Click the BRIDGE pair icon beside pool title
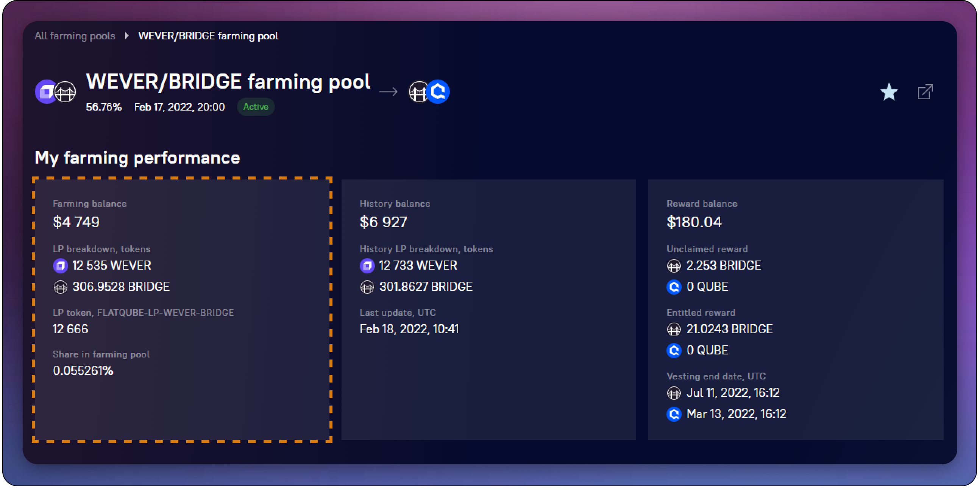 [66, 92]
